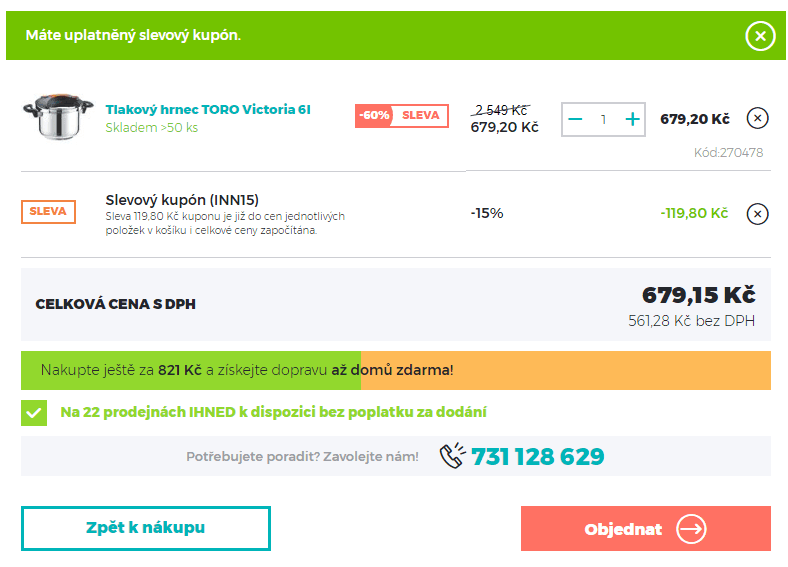Open the 22 prodejnách availability link
788x567 pixels.
[273, 412]
